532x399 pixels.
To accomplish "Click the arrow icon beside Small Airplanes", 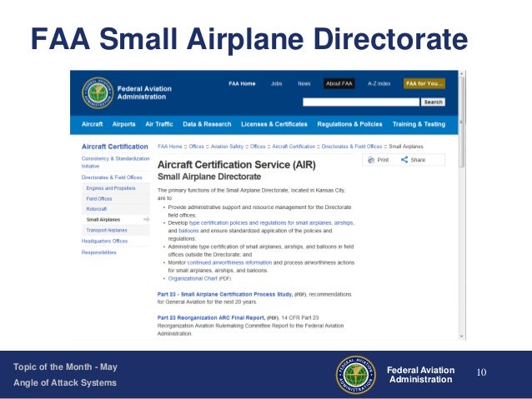I will 146,219.
